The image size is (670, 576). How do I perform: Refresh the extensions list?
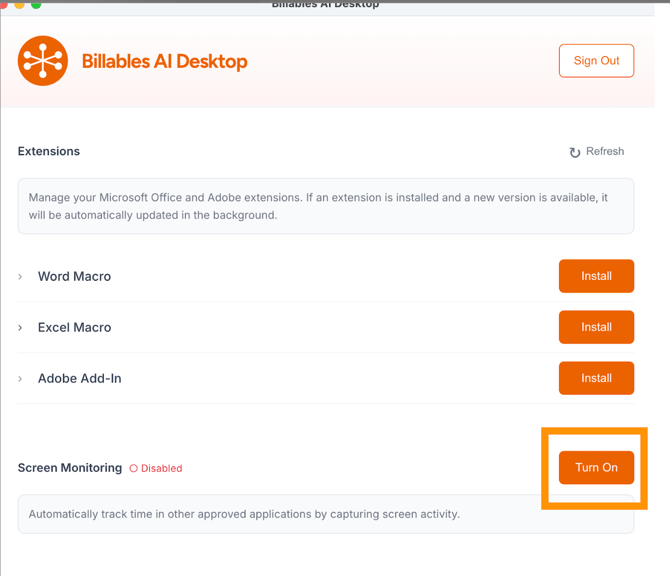pyautogui.click(x=596, y=152)
